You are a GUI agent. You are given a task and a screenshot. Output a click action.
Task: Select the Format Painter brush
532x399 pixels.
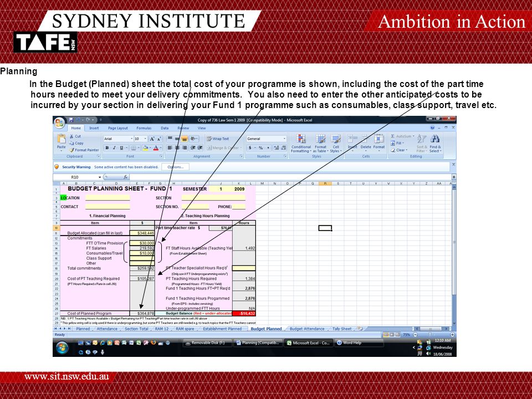[x=71, y=150]
